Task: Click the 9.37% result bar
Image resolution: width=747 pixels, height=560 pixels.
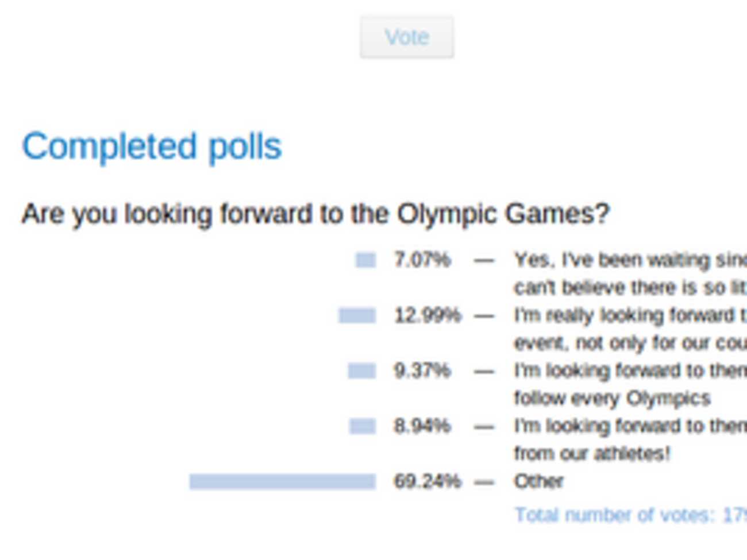Action: 361,371
